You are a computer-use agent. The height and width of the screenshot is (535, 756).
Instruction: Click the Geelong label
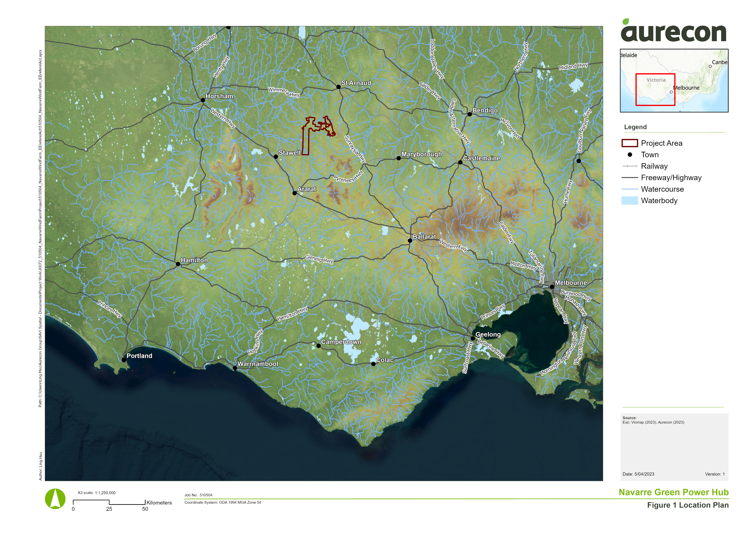coord(488,335)
